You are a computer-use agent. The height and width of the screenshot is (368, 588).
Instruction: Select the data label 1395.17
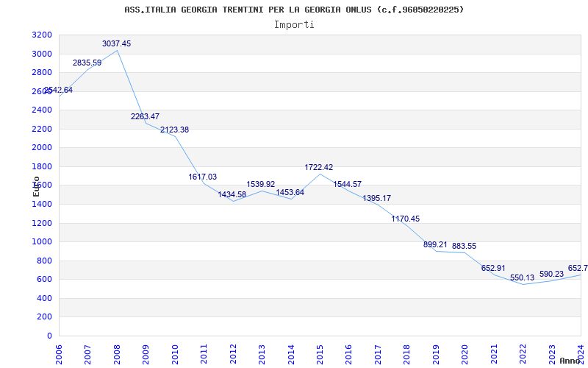coord(376,198)
